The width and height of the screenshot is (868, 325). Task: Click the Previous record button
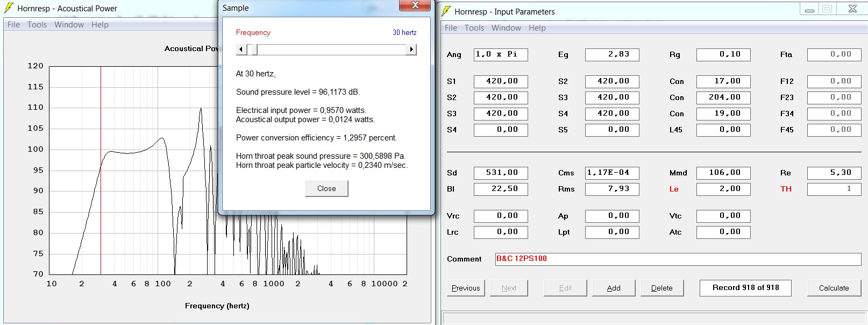[466, 288]
